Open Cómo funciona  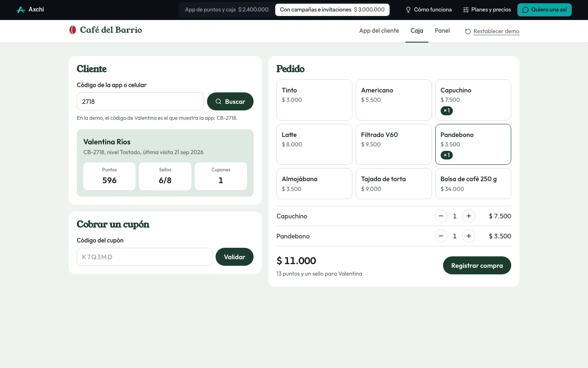pyautogui.click(x=429, y=10)
